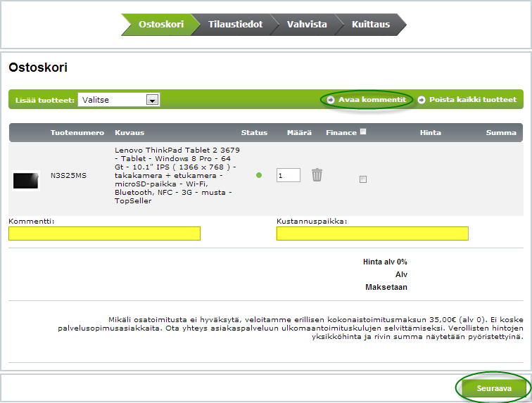532x403 pixels.
Task: Click the Summa column header
Action: pyautogui.click(x=501, y=133)
